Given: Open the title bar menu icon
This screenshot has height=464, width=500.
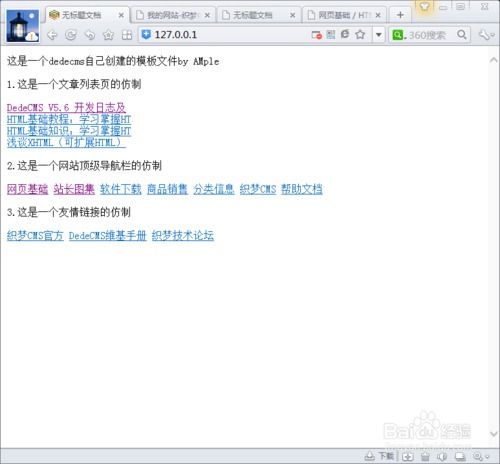Looking at the screenshot, I should click(461, 6).
